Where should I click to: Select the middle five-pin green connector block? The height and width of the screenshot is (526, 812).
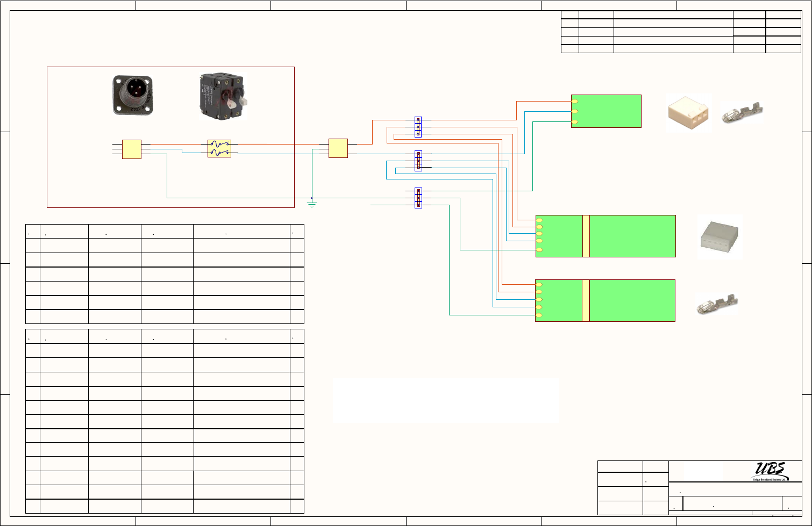click(606, 236)
